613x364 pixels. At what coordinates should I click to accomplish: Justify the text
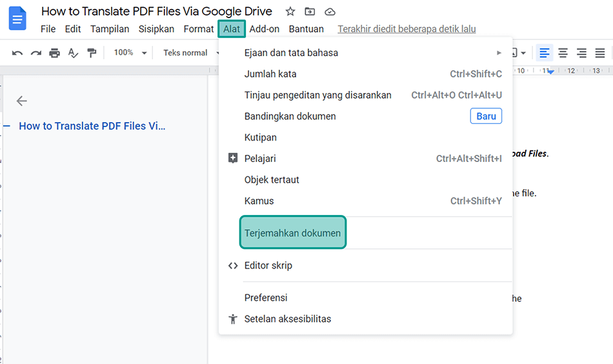point(600,53)
